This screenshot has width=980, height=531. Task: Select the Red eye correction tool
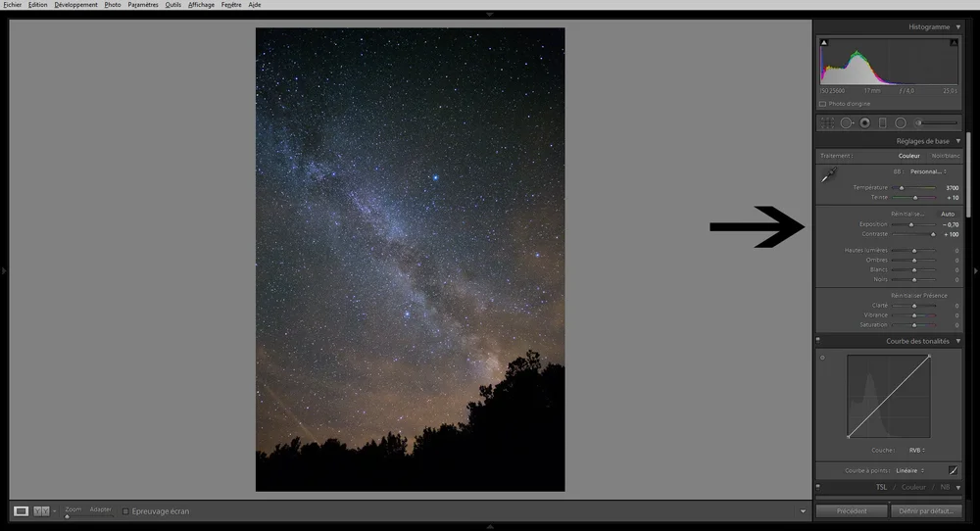(865, 123)
